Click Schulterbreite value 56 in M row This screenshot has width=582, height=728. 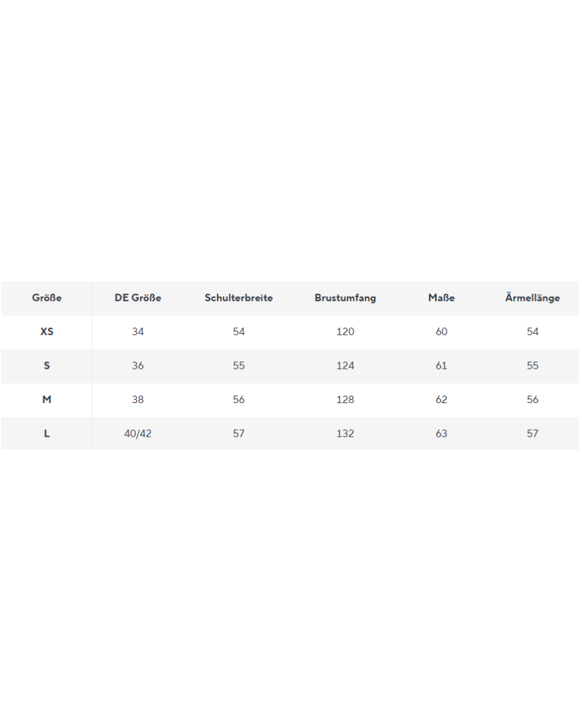coord(238,400)
